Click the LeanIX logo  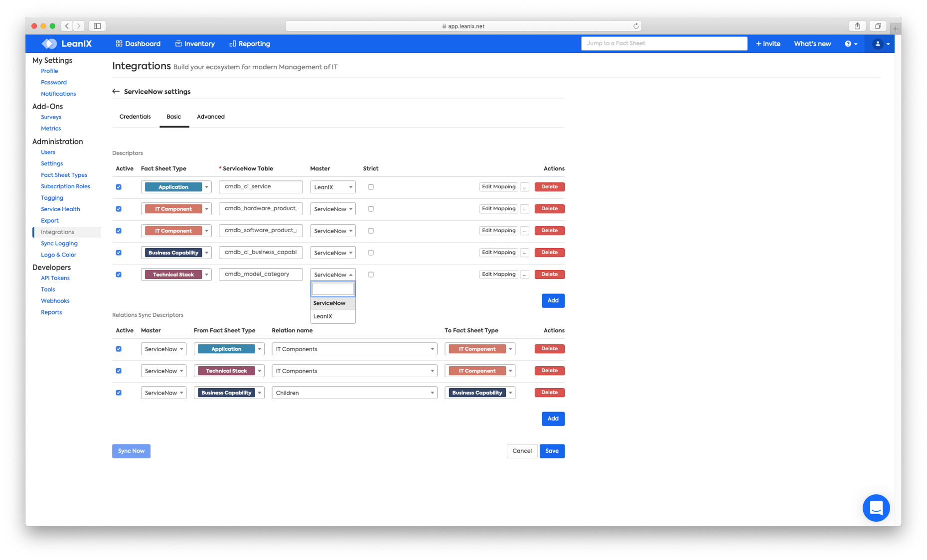click(x=67, y=44)
